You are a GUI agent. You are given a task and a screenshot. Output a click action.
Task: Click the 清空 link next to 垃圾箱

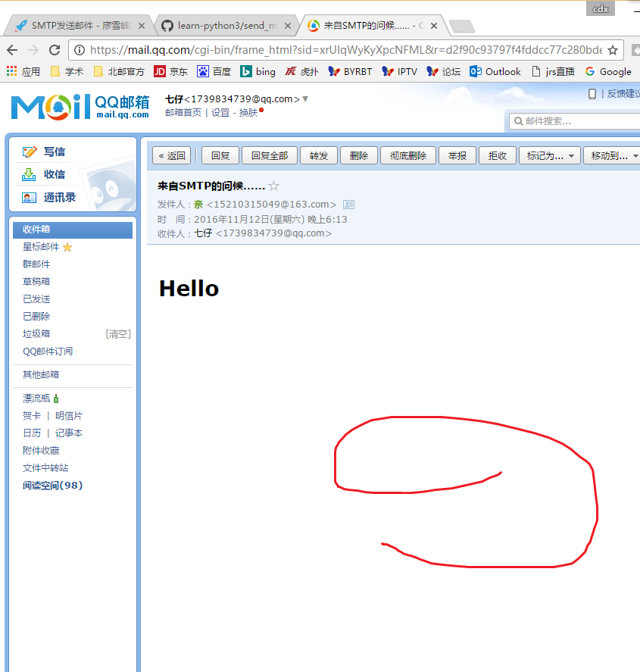[118, 334]
